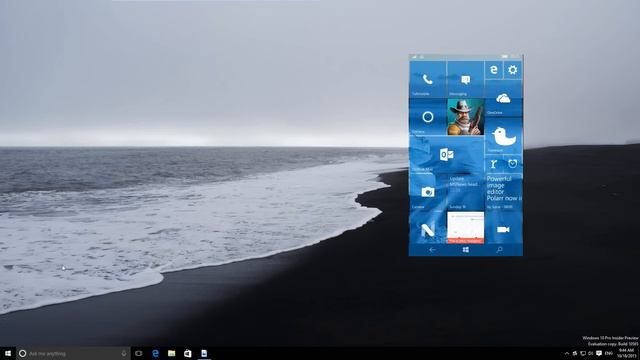Open the white chart thumbnail tile

pos(465,228)
